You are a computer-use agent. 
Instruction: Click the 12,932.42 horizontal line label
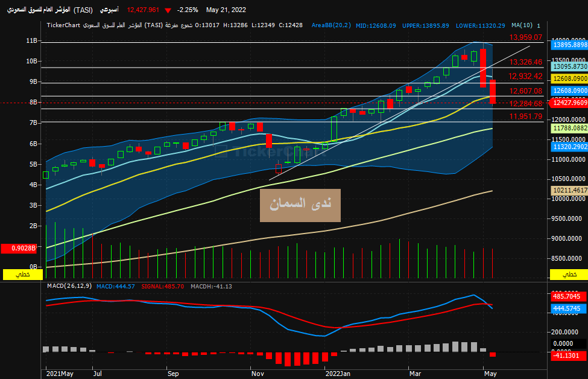click(525, 76)
